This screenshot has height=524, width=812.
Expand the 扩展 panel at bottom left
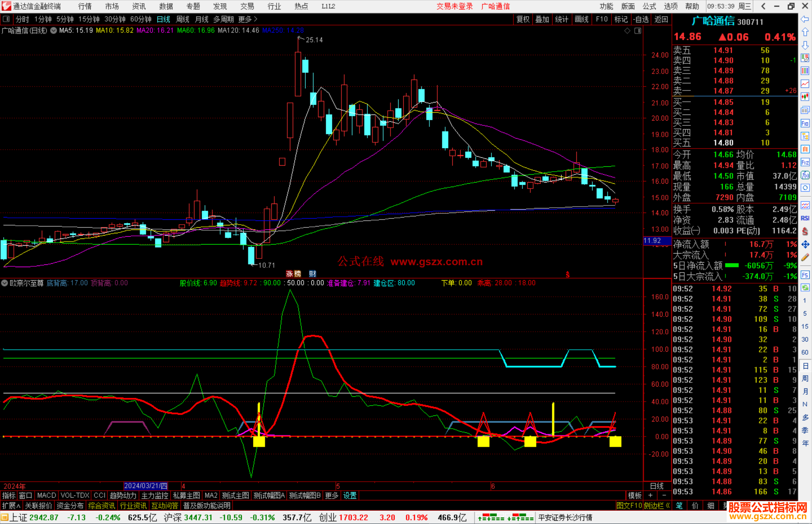click(11, 506)
